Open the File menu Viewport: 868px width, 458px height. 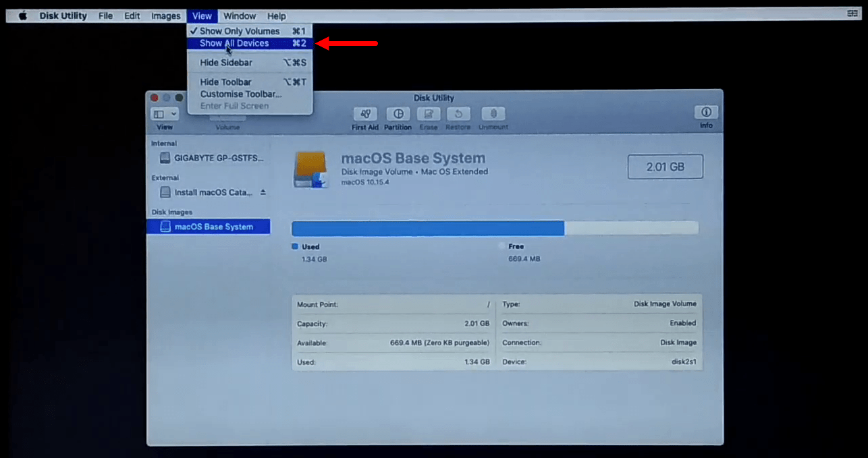pyautogui.click(x=105, y=16)
